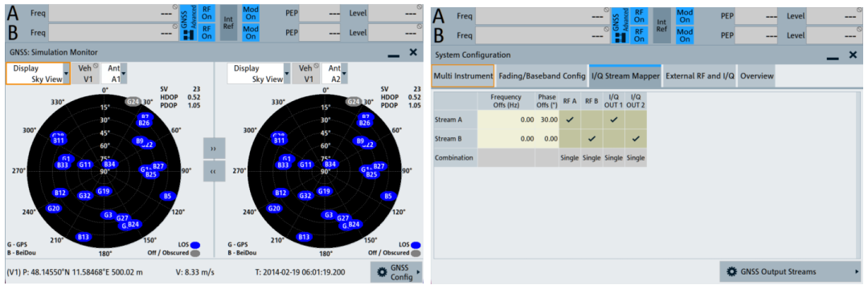The image size is (868, 289).
Task: Enable RF B for Stream A
Action: click(x=592, y=119)
